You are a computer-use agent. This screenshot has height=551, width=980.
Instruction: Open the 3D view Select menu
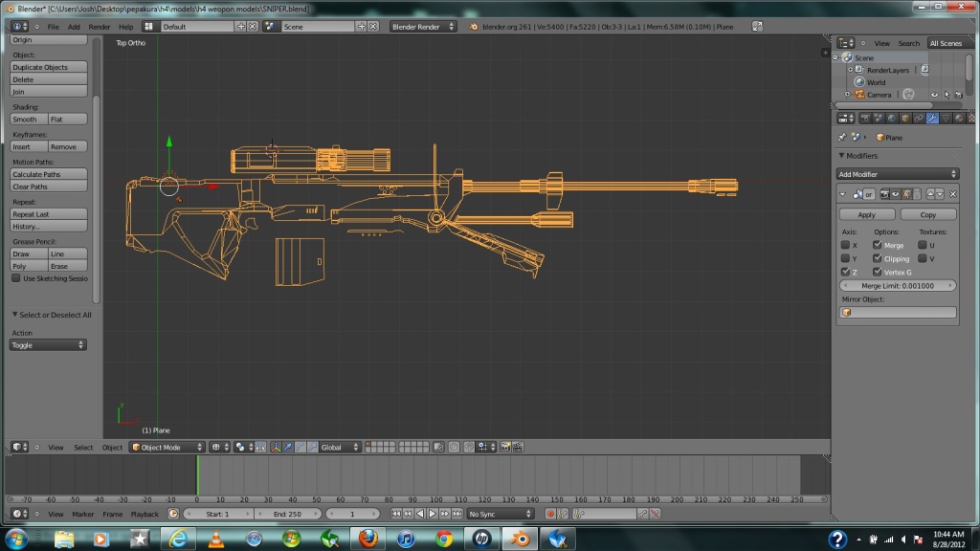(83, 448)
